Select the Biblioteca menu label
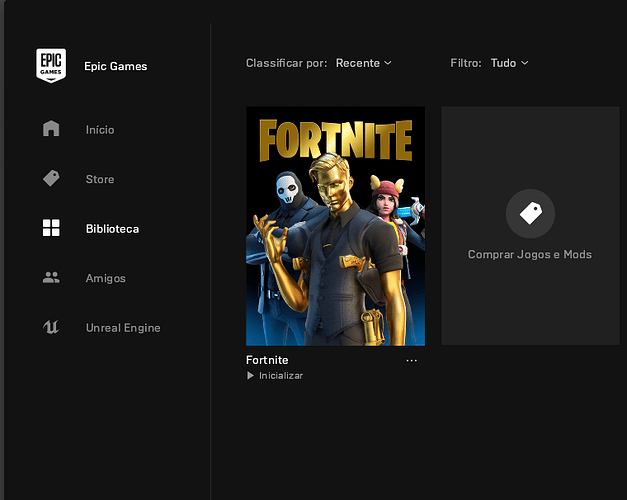The image size is (627, 500). coord(112,229)
